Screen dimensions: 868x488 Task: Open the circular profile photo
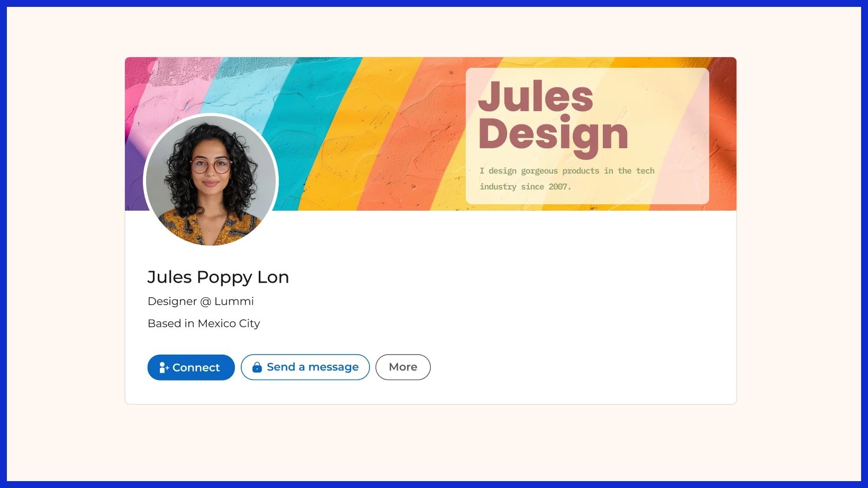pos(211,180)
